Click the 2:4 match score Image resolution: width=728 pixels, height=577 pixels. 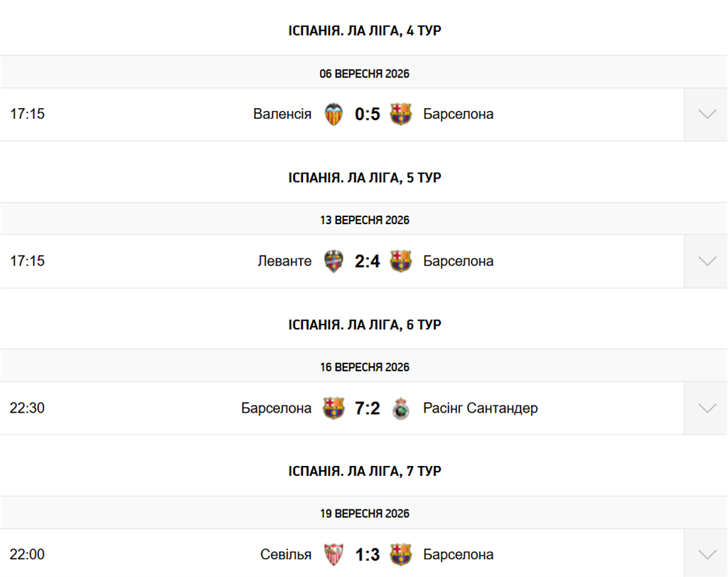coord(368,262)
